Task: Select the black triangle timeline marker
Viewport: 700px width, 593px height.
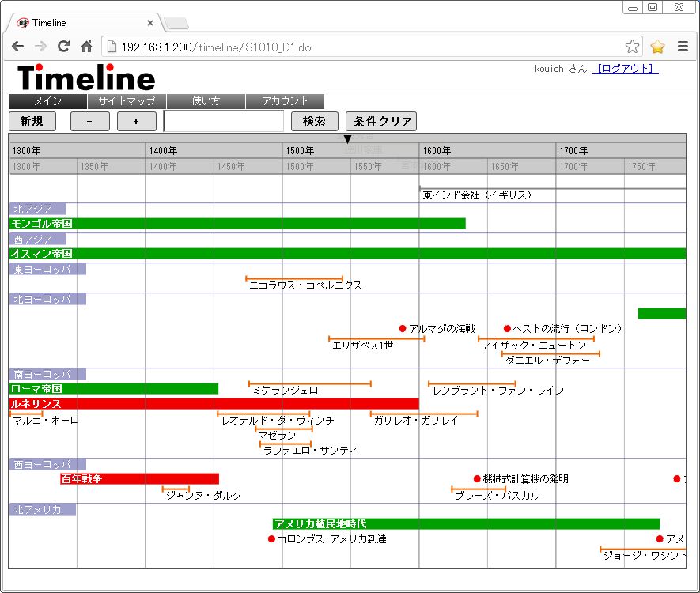Action: (346, 139)
